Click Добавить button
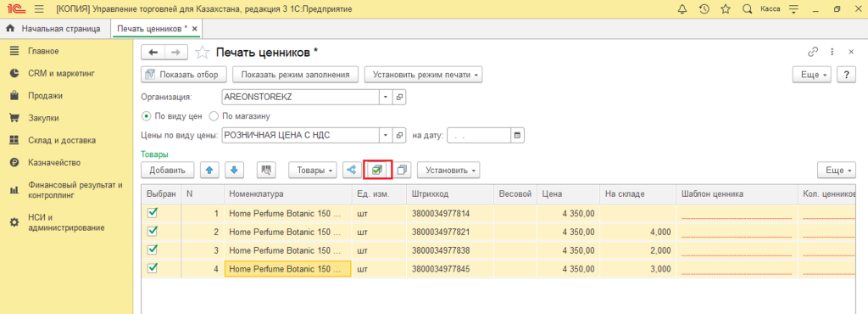The image size is (868, 314). pos(167,171)
